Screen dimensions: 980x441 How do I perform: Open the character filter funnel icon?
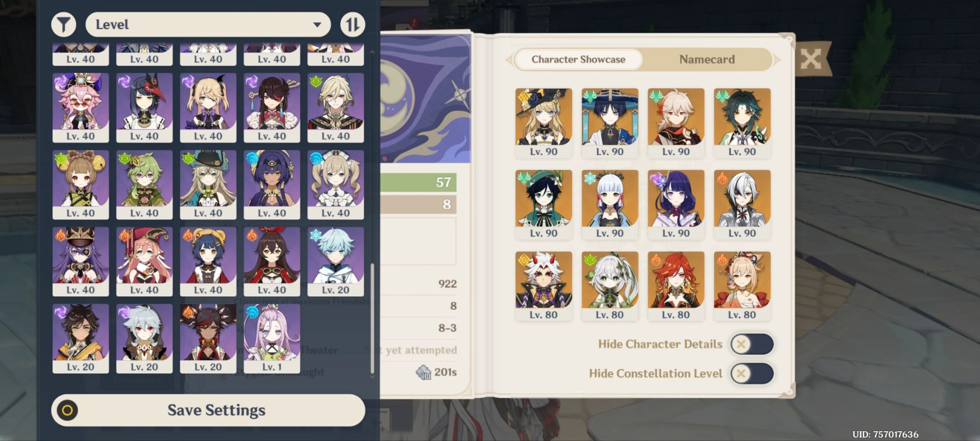[64, 25]
